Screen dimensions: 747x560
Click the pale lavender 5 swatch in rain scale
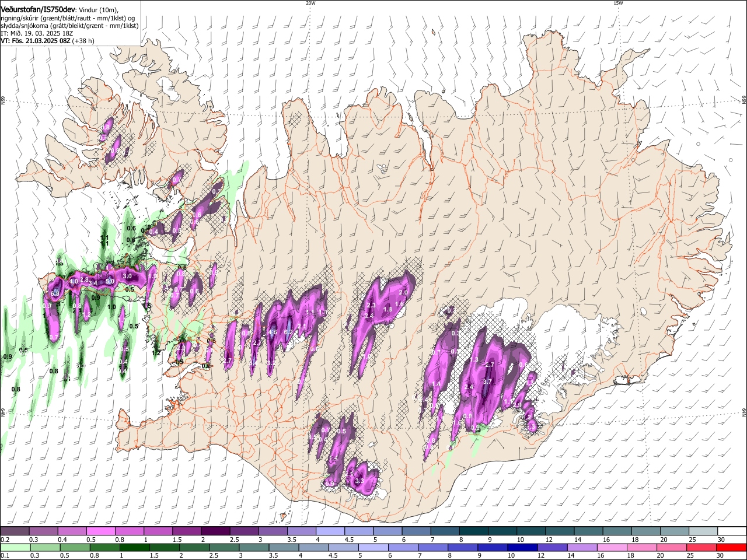[373, 547]
